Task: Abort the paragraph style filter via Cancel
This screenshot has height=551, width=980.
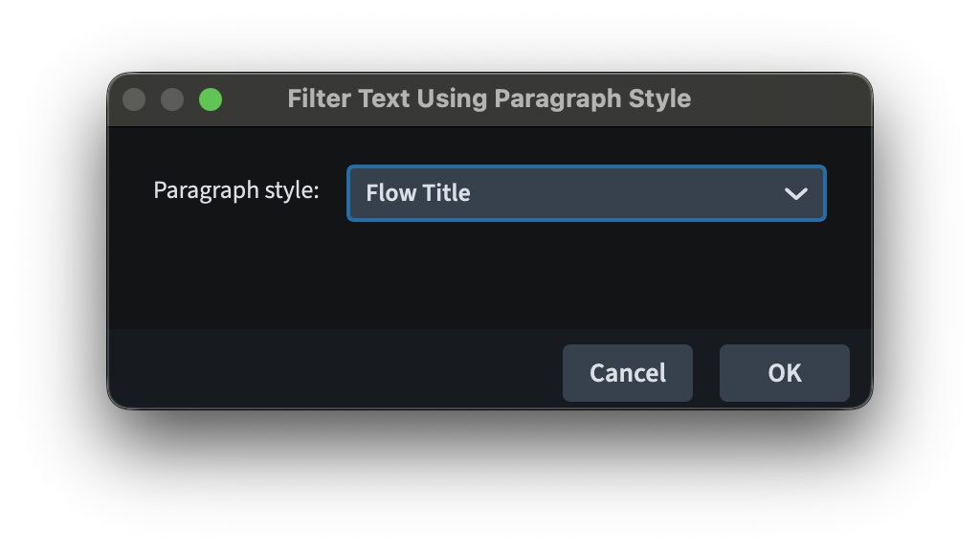Action: click(627, 373)
